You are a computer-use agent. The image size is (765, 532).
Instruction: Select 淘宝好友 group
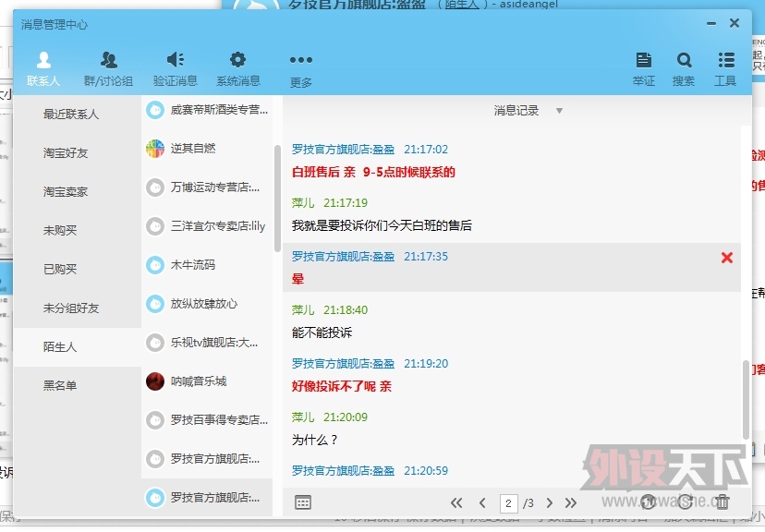click(77, 153)
